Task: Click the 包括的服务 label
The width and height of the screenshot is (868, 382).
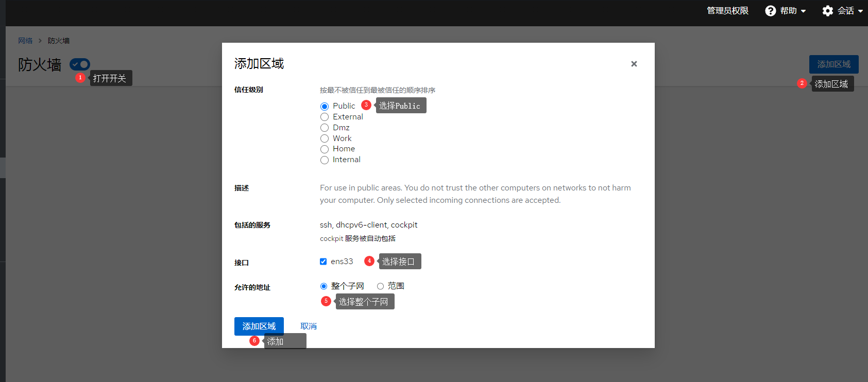Action: pyautogui.click(x=252, y=225)
